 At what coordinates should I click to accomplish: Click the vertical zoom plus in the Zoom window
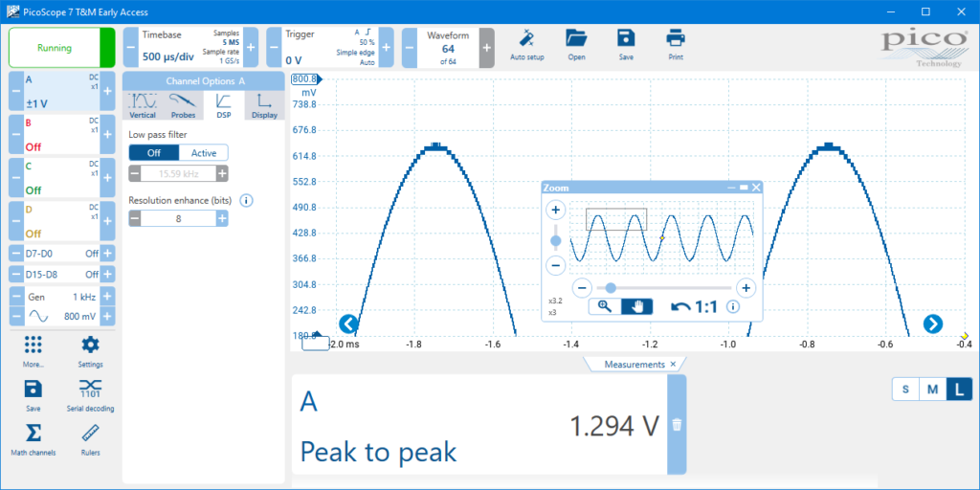[556, 210]
